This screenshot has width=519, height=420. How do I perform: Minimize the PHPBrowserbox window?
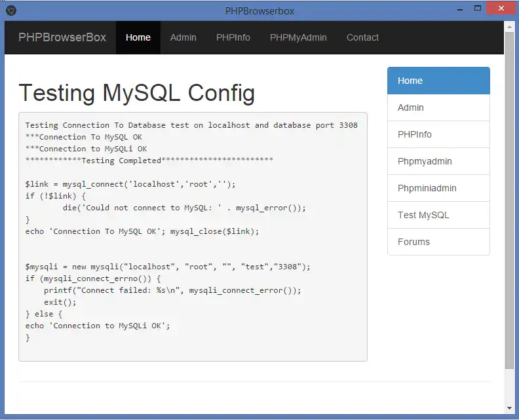(459, 9)
